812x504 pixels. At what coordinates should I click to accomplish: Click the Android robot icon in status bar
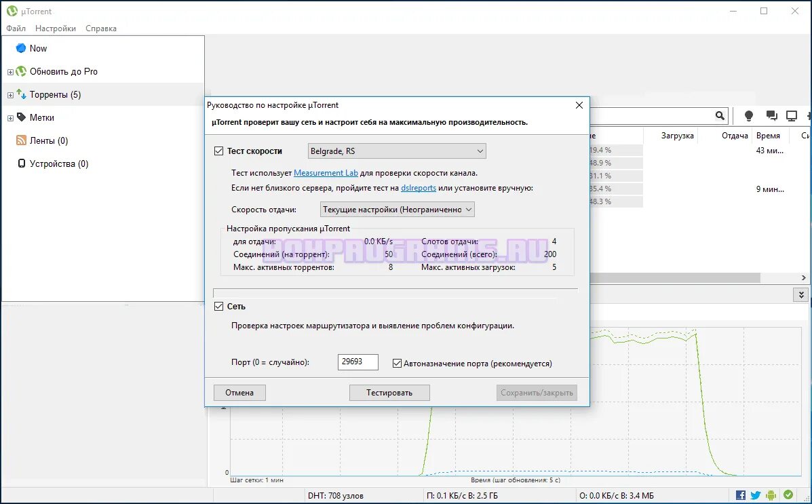(771, 496)
